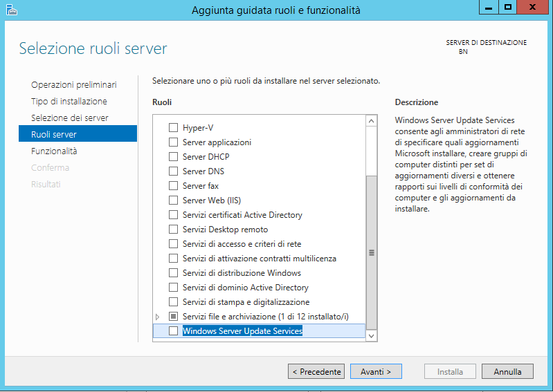The image size is (553, 392).
Task: Go to Operazioni preliminari step
Action: pyautogui.click(x=73, y=85)
